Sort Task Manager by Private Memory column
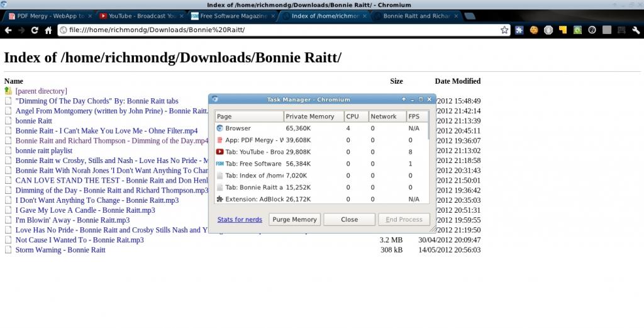This screenshot has height=328, width=644. point(314,116)
